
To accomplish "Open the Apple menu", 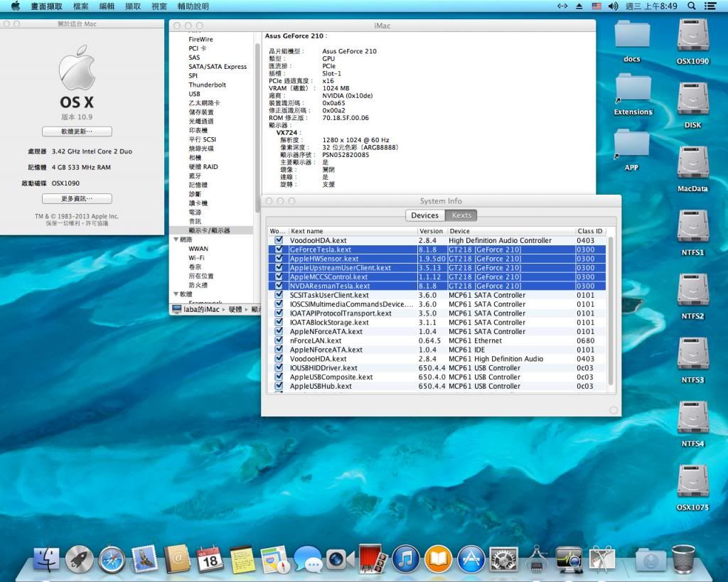I will (x=16, y=6).
